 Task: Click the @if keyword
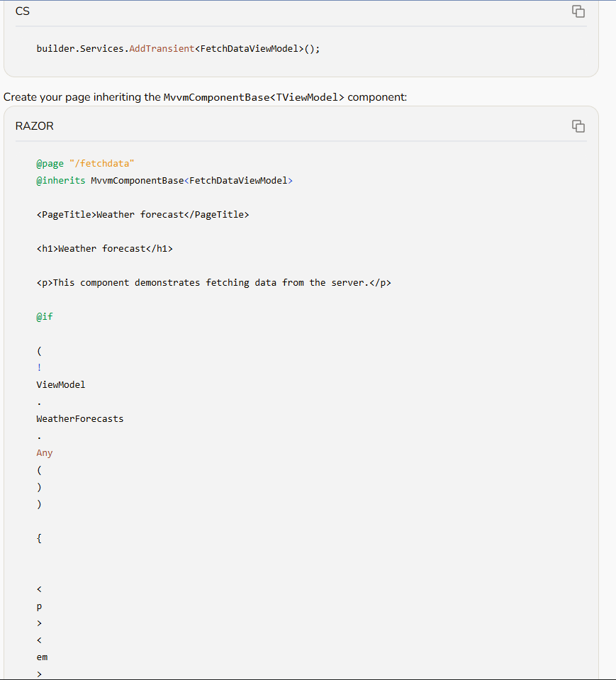pos(45,316)
